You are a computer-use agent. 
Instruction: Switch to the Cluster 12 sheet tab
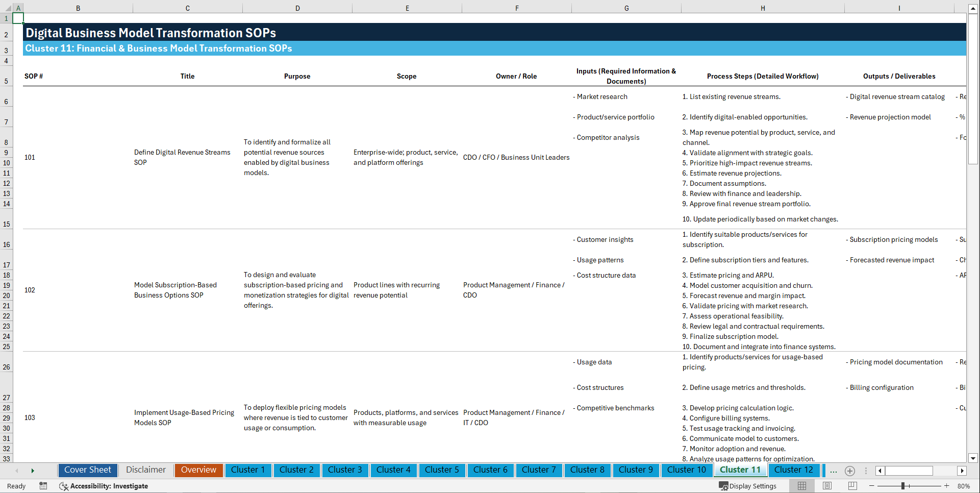pos(794,470)
